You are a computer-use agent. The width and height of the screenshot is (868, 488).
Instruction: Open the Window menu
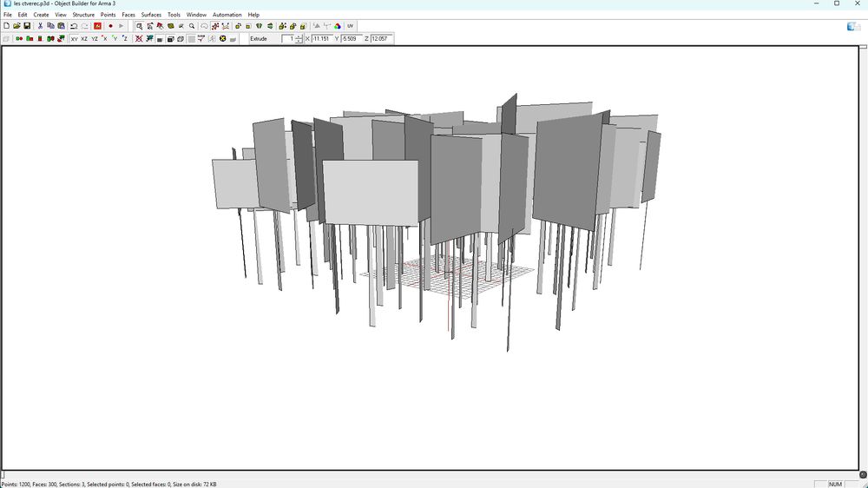point(196,15)
